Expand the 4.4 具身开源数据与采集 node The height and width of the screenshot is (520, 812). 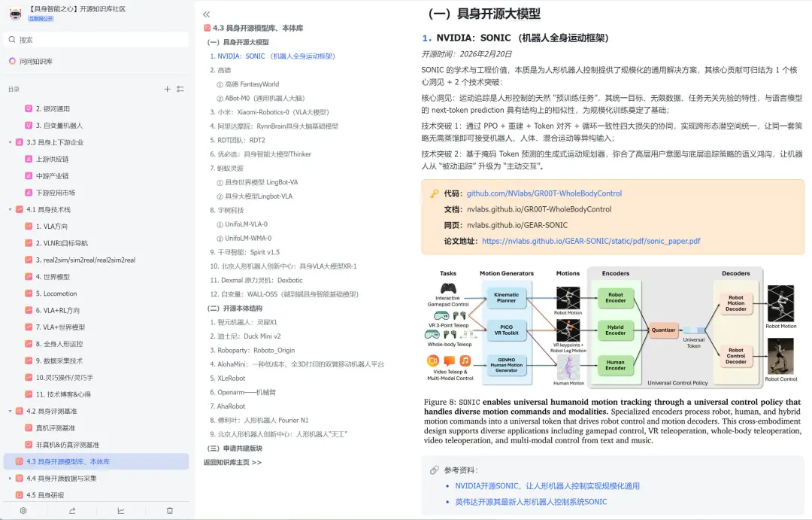click(x=10, y=479)
